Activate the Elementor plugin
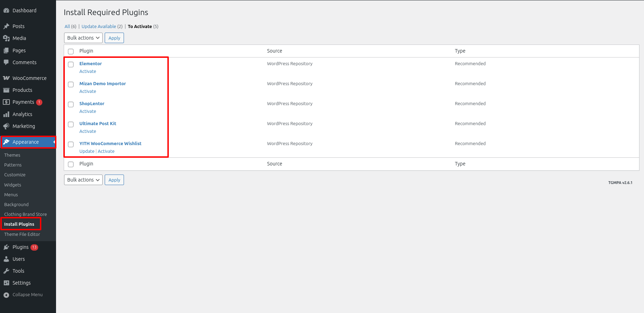The height and width of the screenshot is (313, 644). 88,71
